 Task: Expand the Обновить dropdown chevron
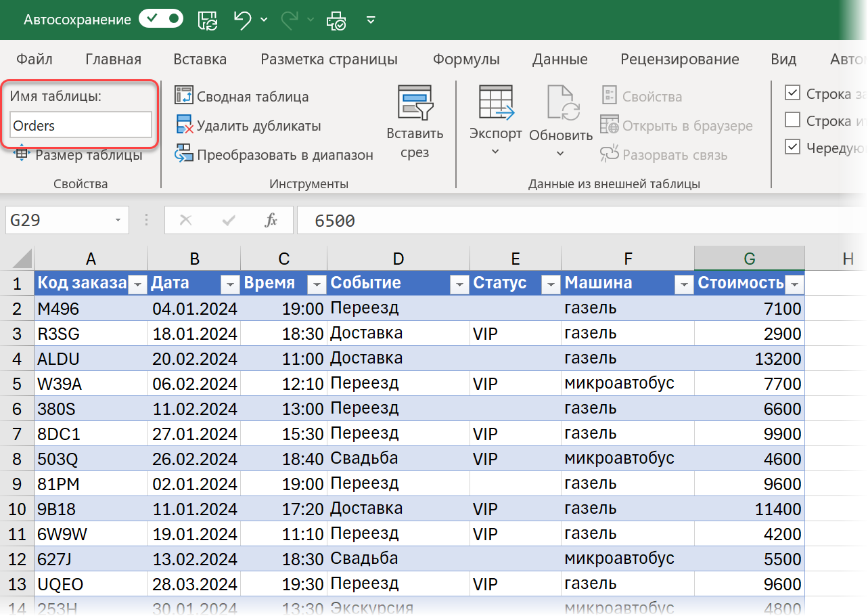(x=560, y=154)
